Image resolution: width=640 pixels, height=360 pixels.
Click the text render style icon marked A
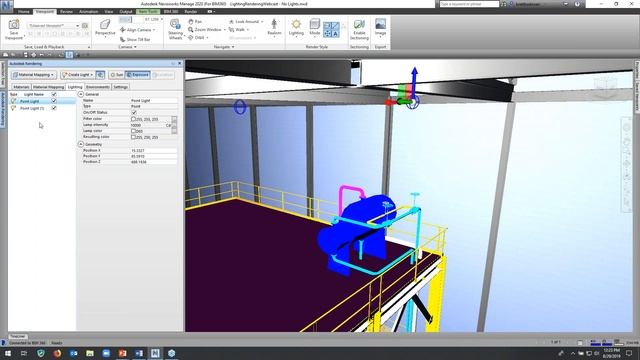pos(335,33)
